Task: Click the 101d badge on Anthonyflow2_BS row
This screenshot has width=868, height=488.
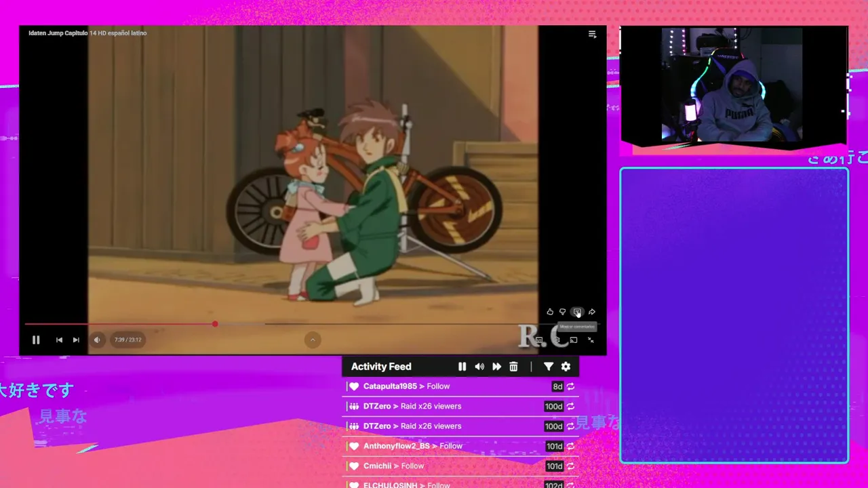Action: coord(555,446)
